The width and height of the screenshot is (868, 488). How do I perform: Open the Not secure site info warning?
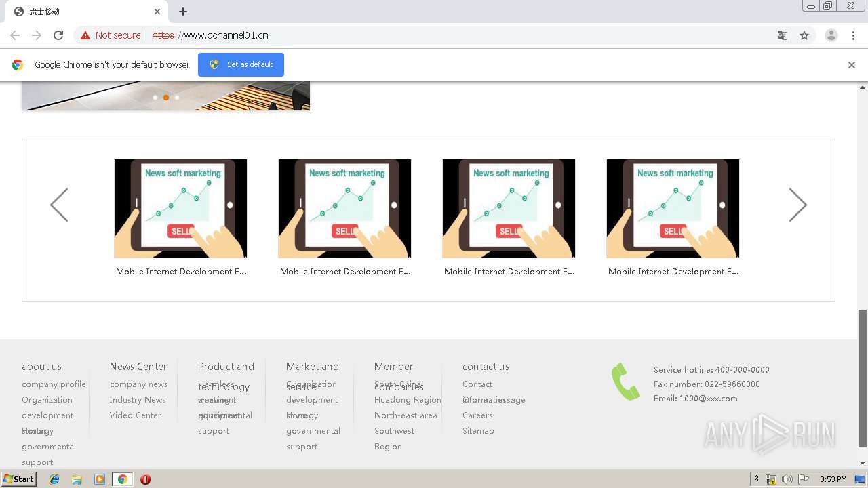pos(111,35)
